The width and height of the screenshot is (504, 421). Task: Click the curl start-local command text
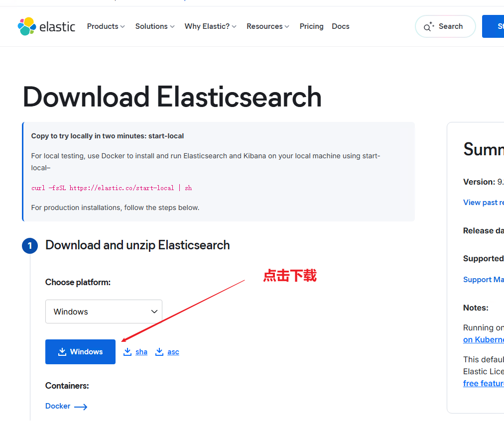[112, 188]
